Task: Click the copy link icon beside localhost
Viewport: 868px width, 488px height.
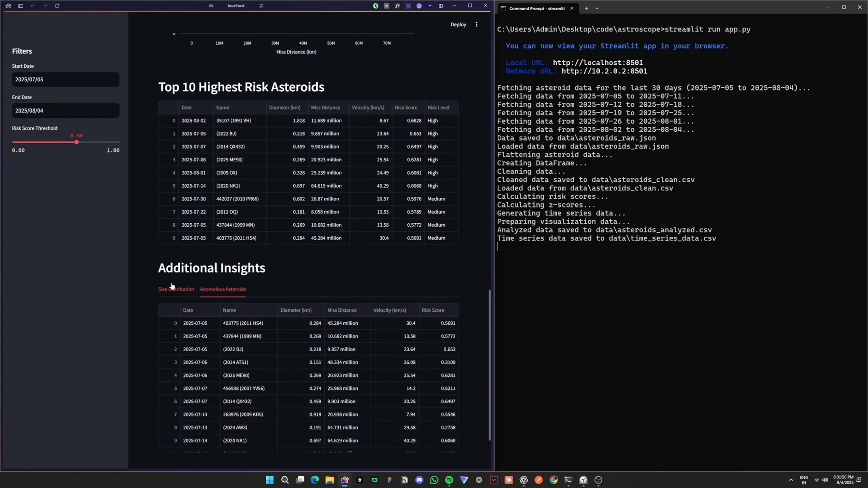Action: click(x=211, y=6)
